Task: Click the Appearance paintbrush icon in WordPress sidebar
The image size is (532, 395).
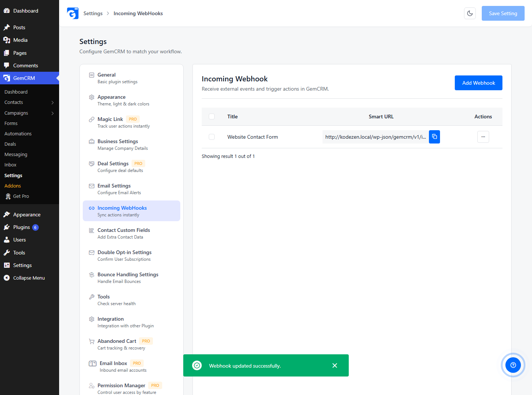Action: [7, 215]
